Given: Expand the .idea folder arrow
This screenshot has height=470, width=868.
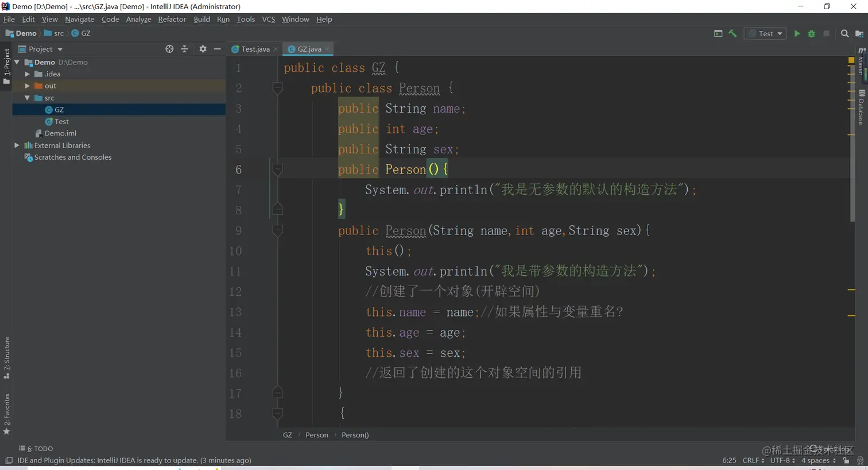Looking at the screenshot, I should click(27, 74).
